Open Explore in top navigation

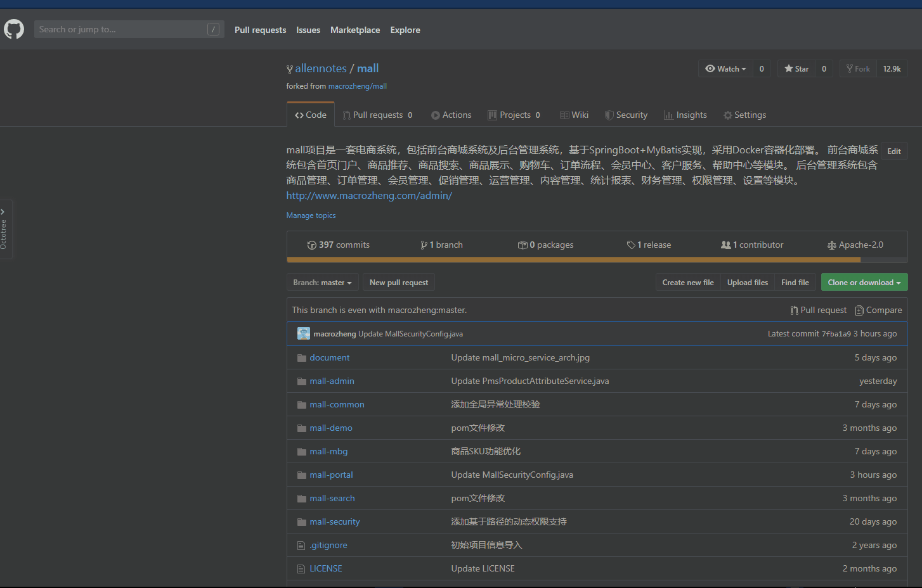[x=405, y=30]
